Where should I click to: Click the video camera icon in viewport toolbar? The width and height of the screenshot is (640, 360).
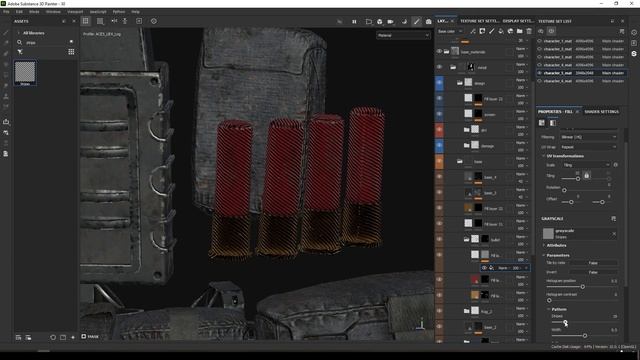[x=391, y=22]
